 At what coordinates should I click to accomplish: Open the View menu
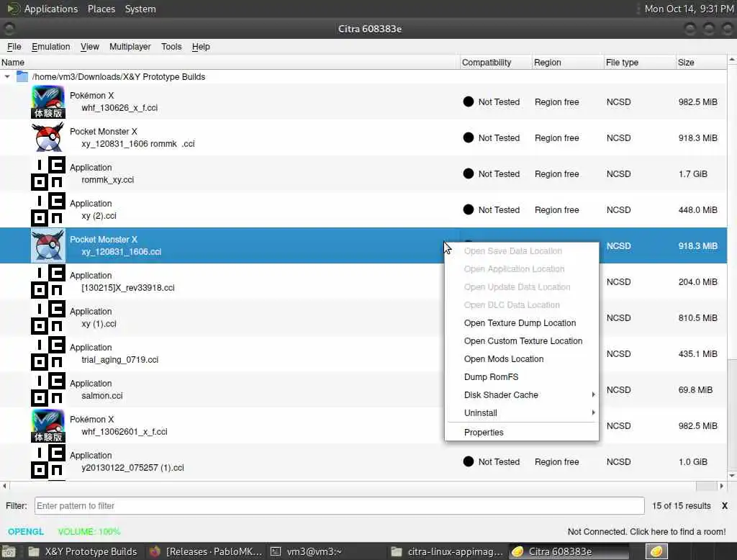[89, 47]
